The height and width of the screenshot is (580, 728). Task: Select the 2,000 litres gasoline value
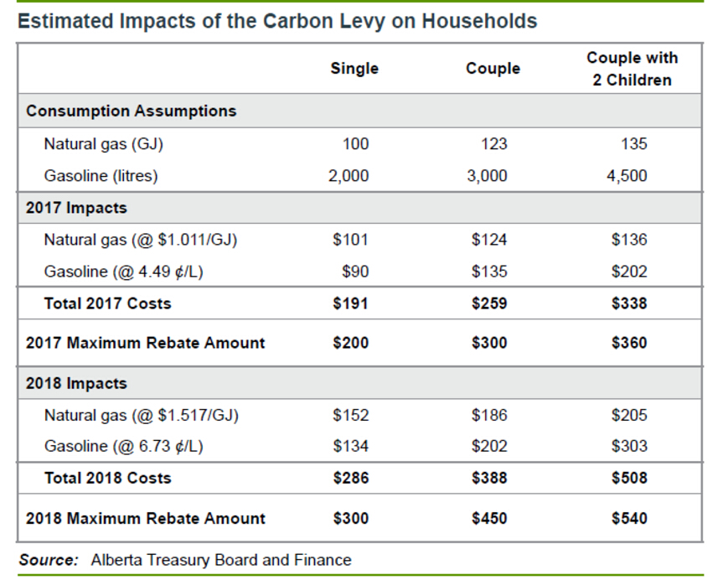(x=348, y=176)
